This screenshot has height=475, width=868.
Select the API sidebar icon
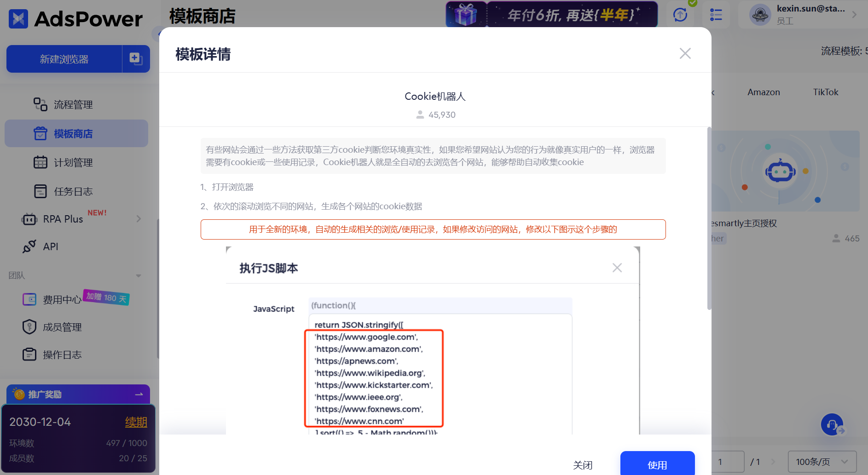(29, 246)
